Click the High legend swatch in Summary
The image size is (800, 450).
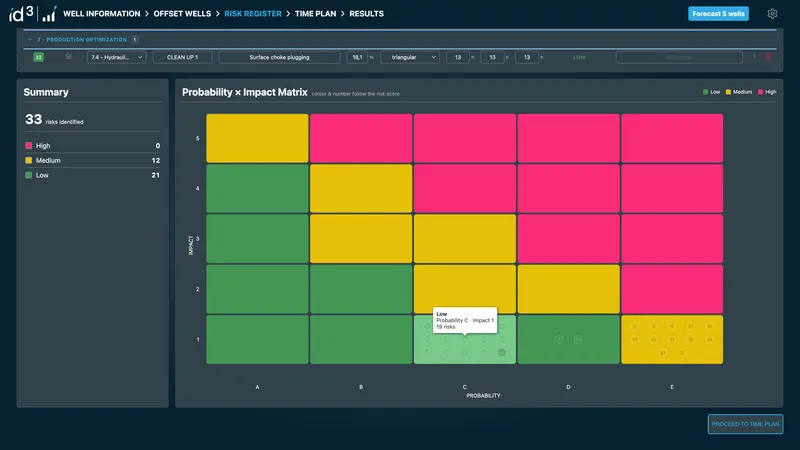tap(29, 145)
